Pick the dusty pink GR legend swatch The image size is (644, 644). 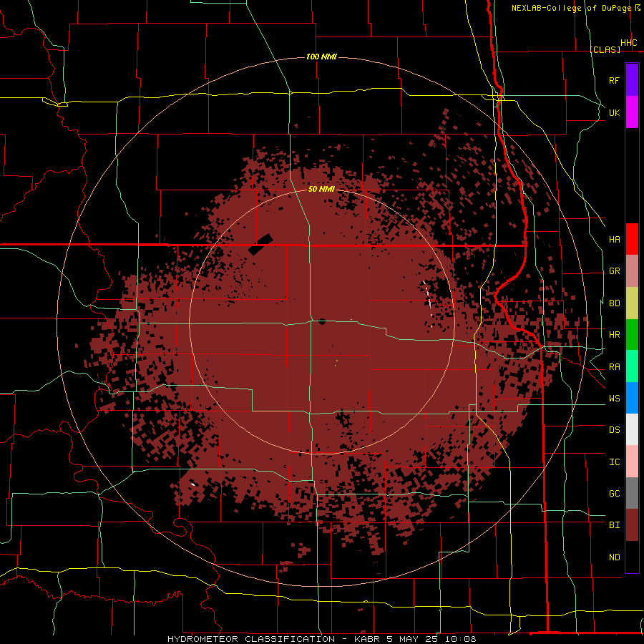(x=632, y=271)
